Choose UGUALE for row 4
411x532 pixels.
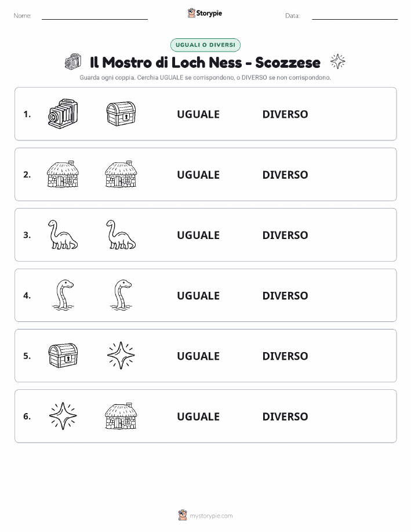click(198, 295)
